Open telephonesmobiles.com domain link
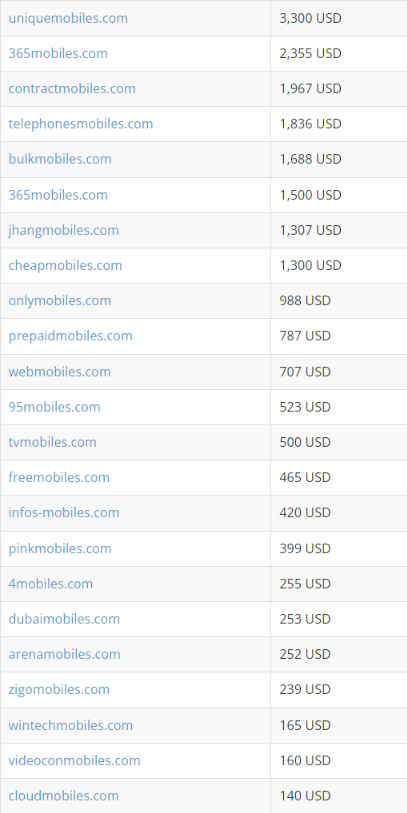The width and height of the screenshot is (407, 813). pos(80,124)
